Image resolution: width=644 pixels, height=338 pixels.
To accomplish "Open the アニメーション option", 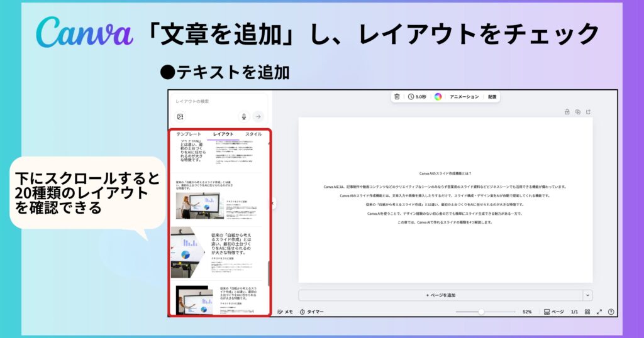I will 464,97.
